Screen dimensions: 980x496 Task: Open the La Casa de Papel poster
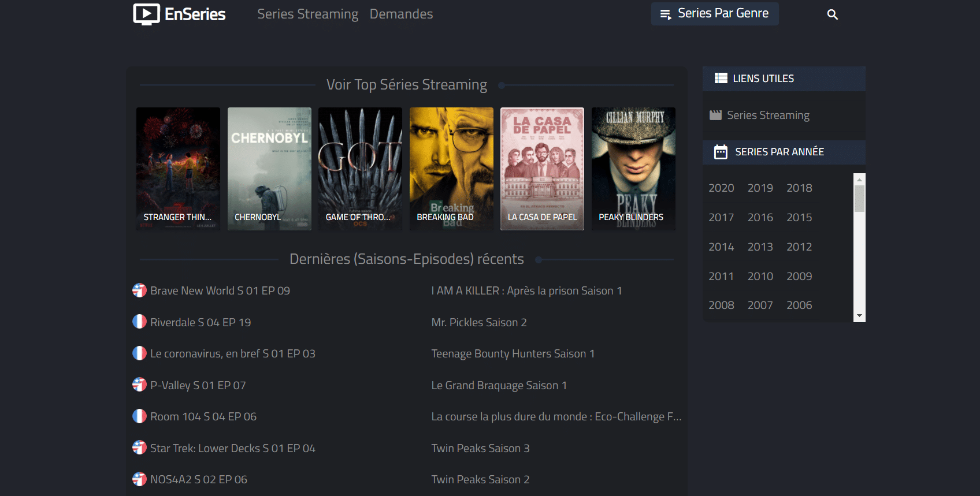(x=542, y=169)
